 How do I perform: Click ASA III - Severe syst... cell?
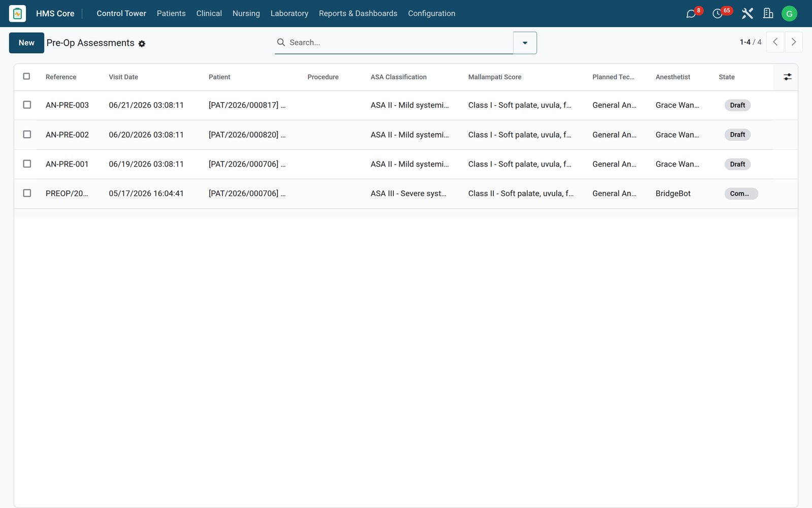click(409, 194)
